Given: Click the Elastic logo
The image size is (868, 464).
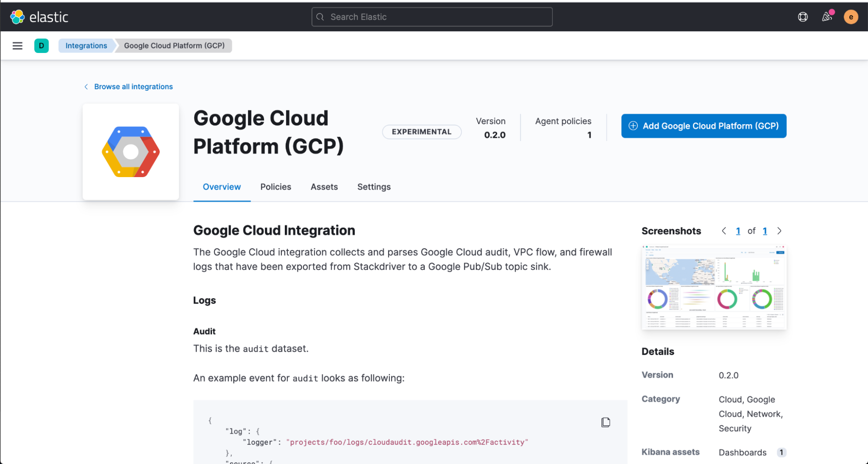Looking at the screenshot, I should coord(39,17).
